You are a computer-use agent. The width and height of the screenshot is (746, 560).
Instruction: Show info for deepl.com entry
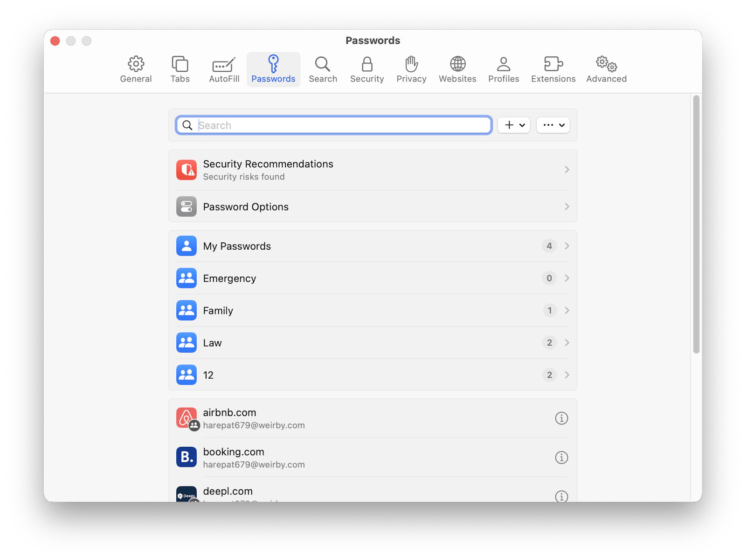(x=561, y=497)
